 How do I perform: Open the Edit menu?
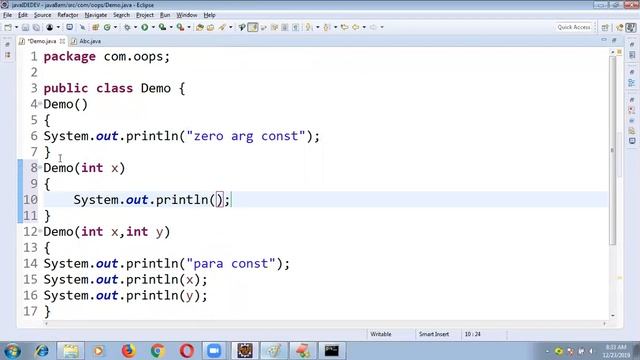(23, 15)
